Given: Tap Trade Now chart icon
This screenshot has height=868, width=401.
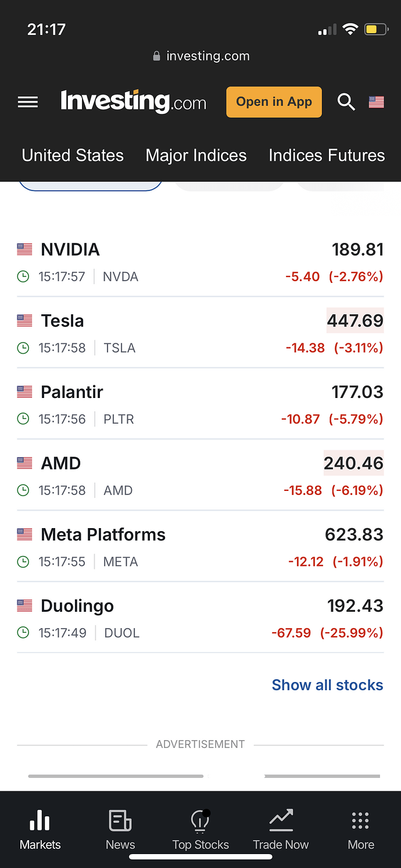Looking at the screenshot, I should coord(281,821).
